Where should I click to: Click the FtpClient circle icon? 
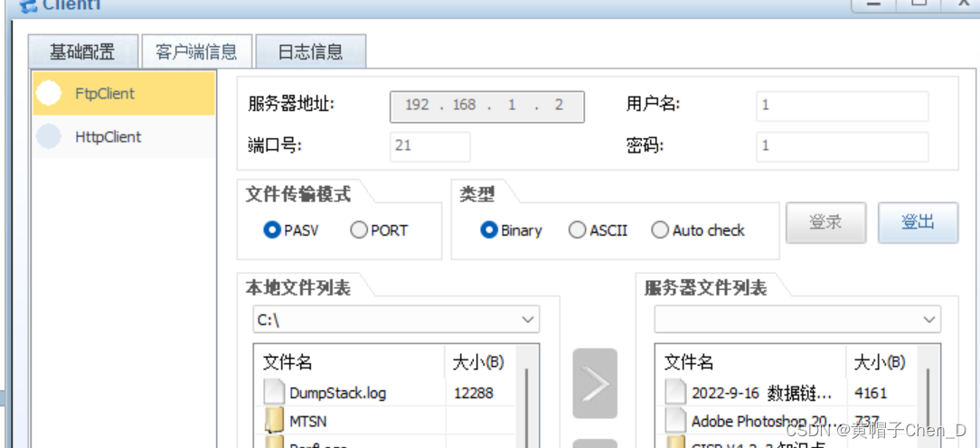click(49, 94)
